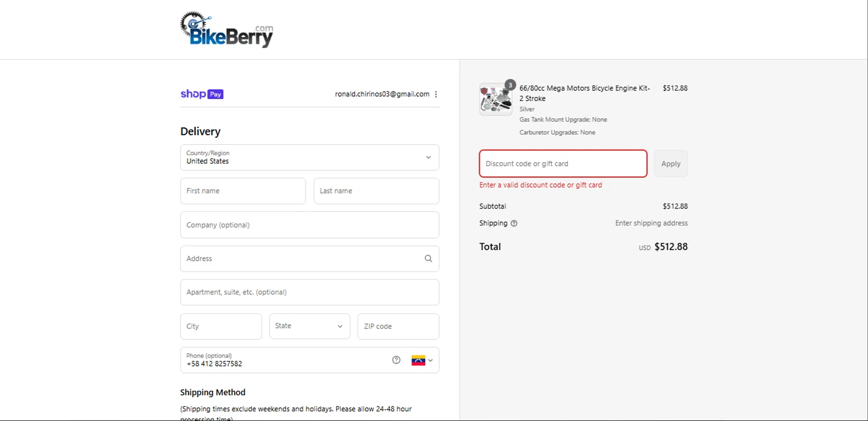This screenshot has height=421, width=868.
Task: Focus the Company (optional) field
Action: tap(310, 225)
